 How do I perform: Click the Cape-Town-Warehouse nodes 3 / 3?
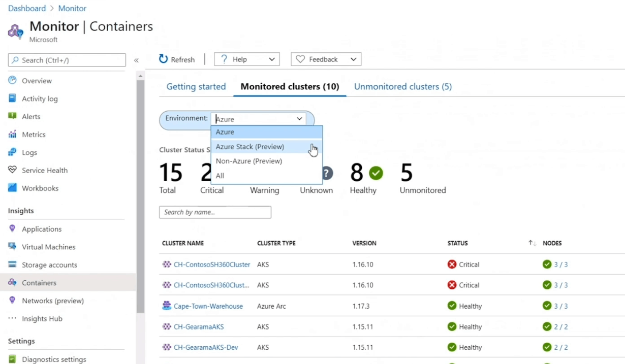pos(561,306)
